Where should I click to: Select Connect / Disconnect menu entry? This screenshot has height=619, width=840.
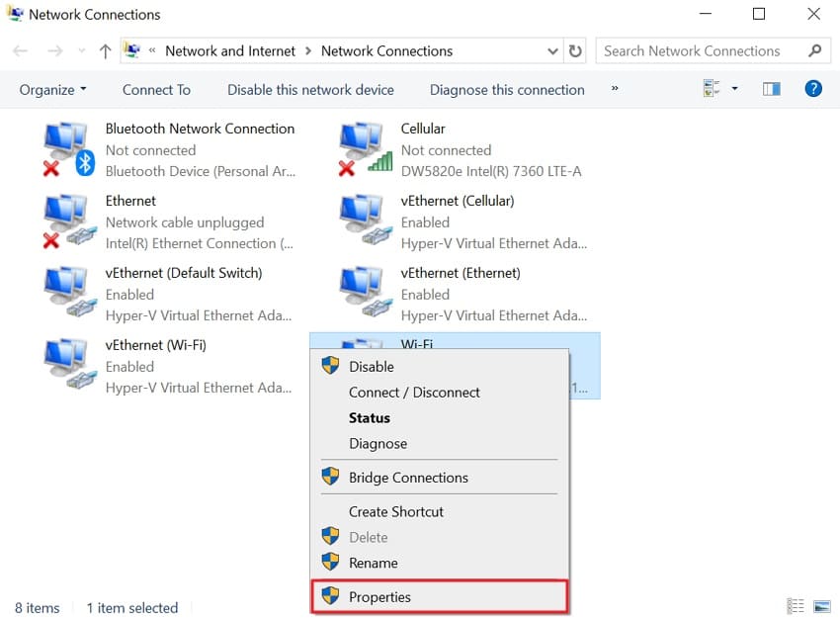click(x=439, y=393)
